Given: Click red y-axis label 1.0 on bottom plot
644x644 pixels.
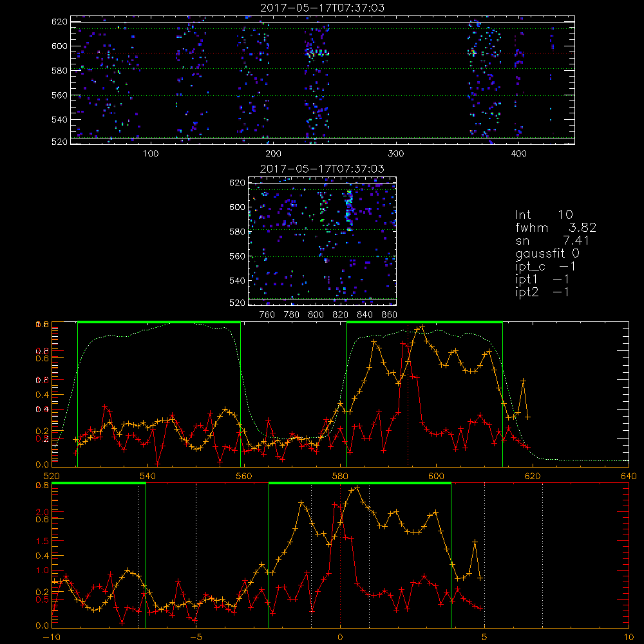Looking at the screenshot, I should 43,571.
